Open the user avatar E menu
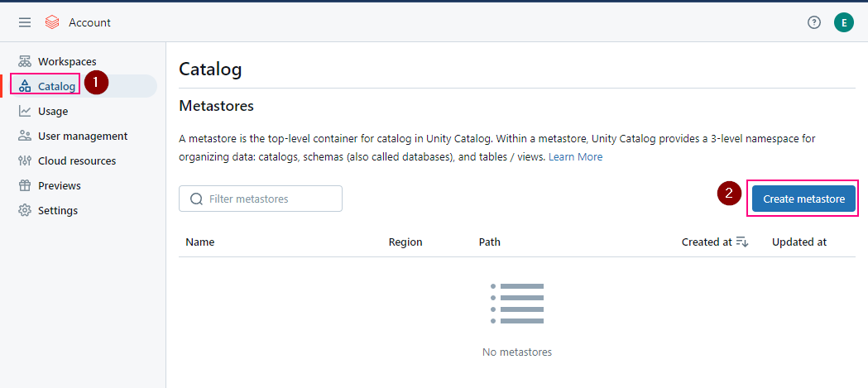This screenshot has height=388, width=868. [843, 22]
